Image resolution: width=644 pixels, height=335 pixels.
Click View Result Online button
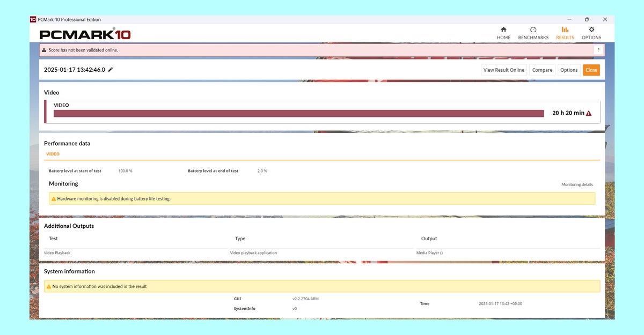[x=504, y=70]
